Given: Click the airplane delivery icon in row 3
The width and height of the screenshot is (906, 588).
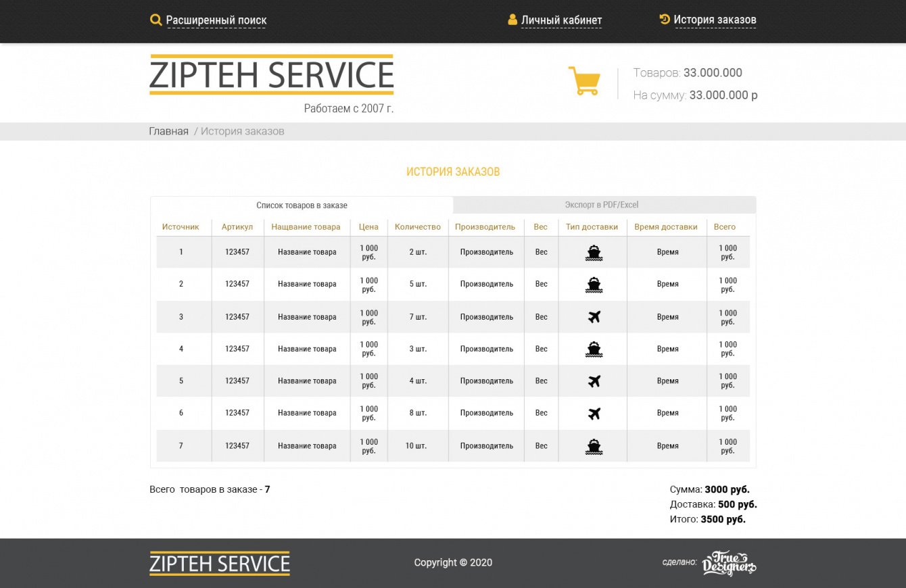Looking at the screenshot, I should click(594, 317).
